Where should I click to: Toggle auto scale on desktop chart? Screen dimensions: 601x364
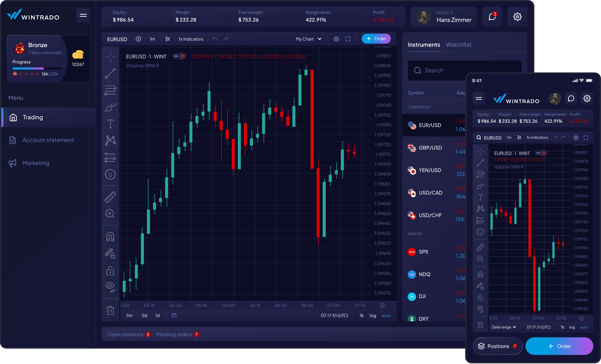click(x=386, y=316)
